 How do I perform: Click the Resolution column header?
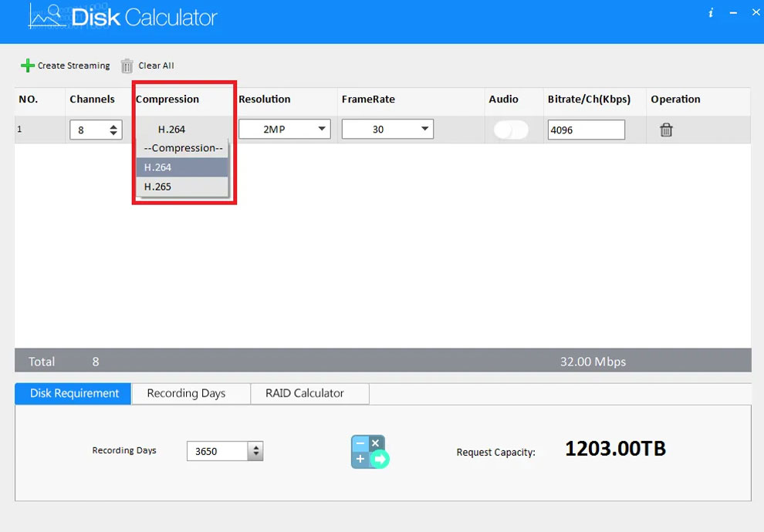(x=264, y=99)
